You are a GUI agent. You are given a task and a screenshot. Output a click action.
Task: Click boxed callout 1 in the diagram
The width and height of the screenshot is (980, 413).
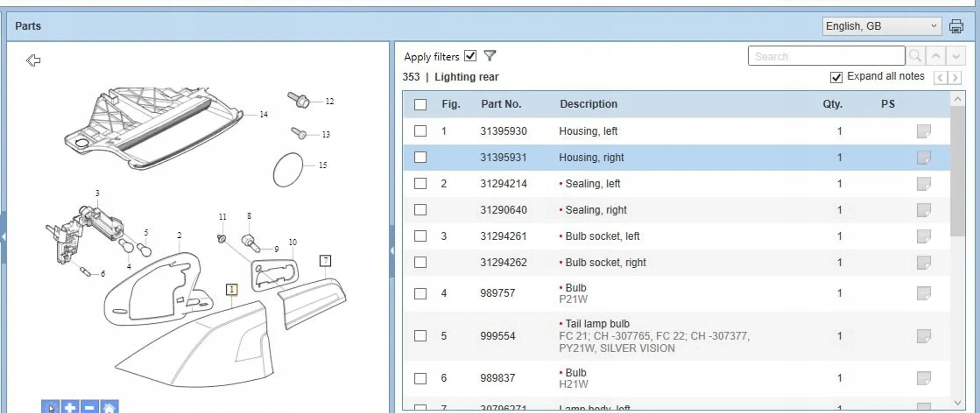tap(232, 290)
